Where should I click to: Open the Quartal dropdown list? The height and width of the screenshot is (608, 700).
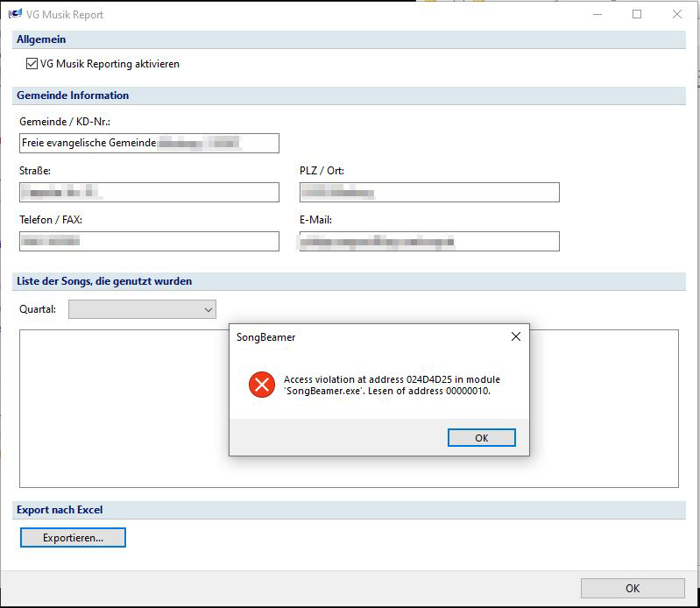click(142, 309)
